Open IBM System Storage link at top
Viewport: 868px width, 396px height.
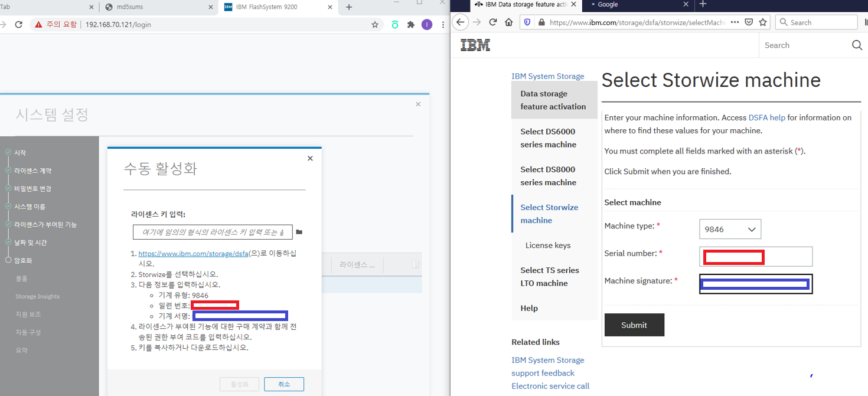tap(547, 76)
